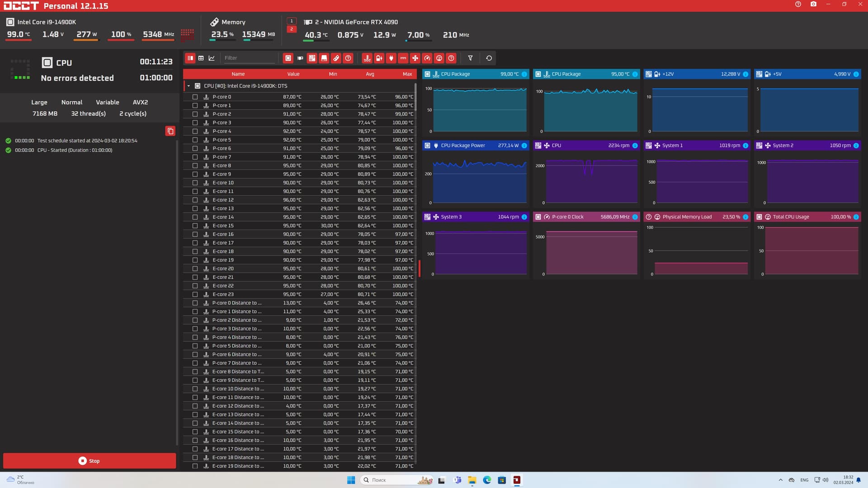
Task: Select the 'CPU - Started (Duration' log entry
Action: (x=75, y=150)
